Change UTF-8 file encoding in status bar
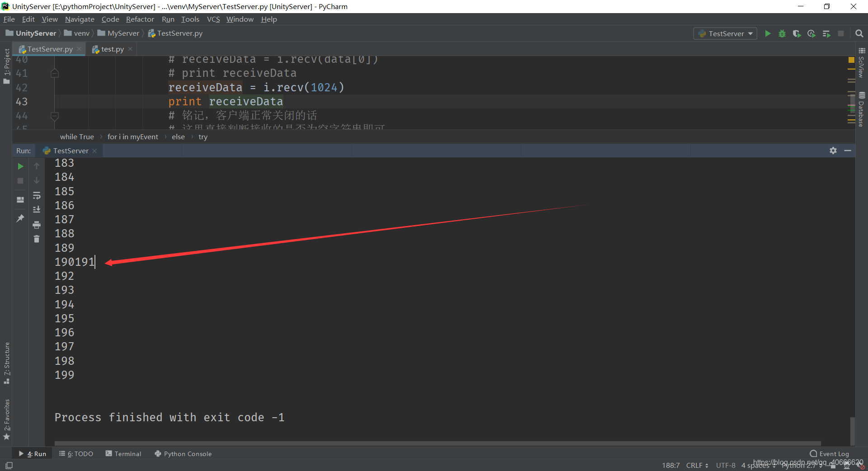Screen dimensions: 868x471 [x=726, y=465]
